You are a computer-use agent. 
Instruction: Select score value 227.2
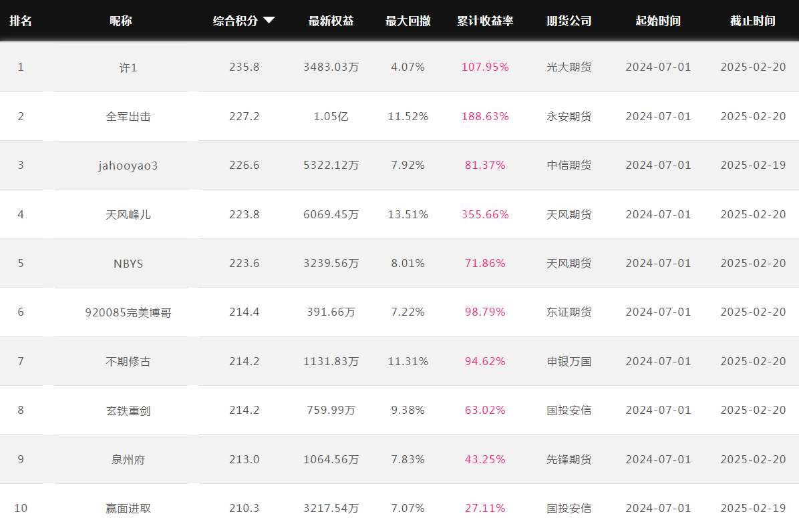245,117
